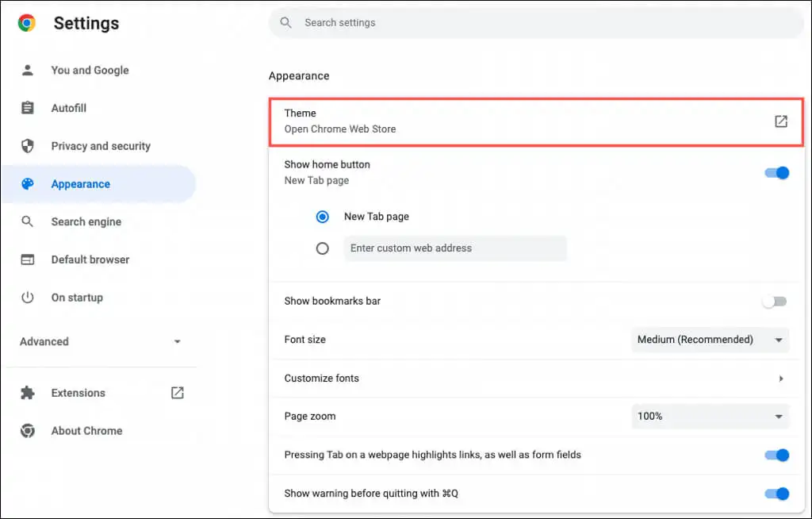
Task: Toggle Pressing Tab highlights links switch
Action: [777, 456]
